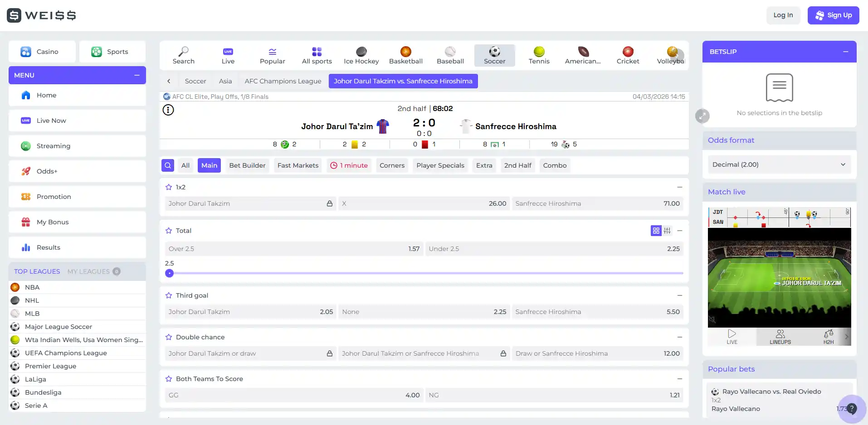Screen dimensions: 868x425
Task: Open the H2H tab in match live
Action: pos(828,337)
